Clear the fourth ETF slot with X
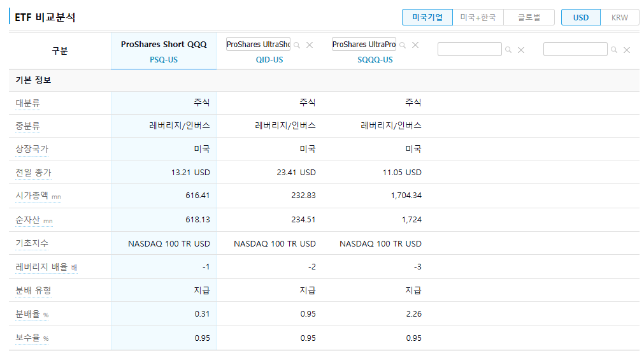This screenshot has height=351, width=644. [x=521, y=50]
